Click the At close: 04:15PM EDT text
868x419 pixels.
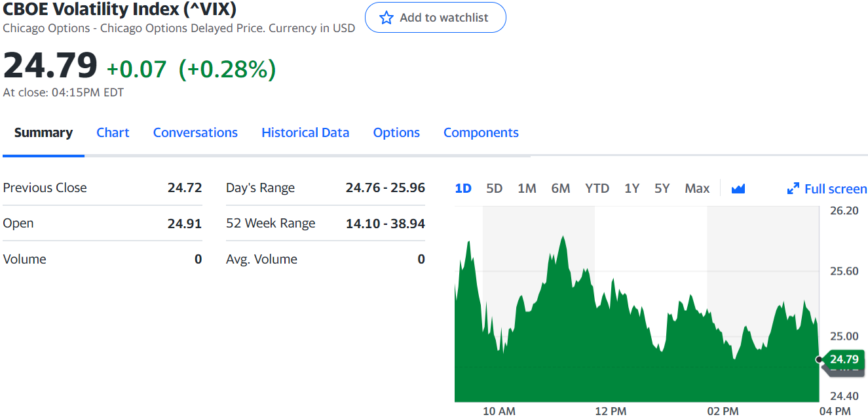[x=64, y=92]
